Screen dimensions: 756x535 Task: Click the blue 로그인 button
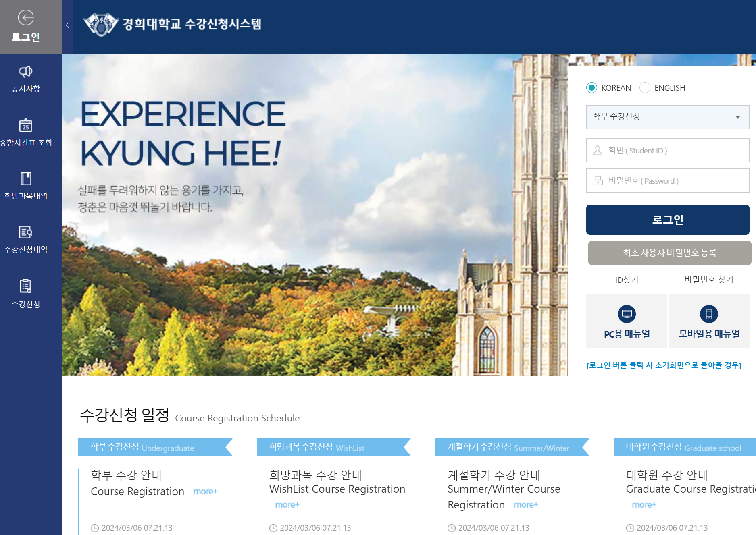668,220
